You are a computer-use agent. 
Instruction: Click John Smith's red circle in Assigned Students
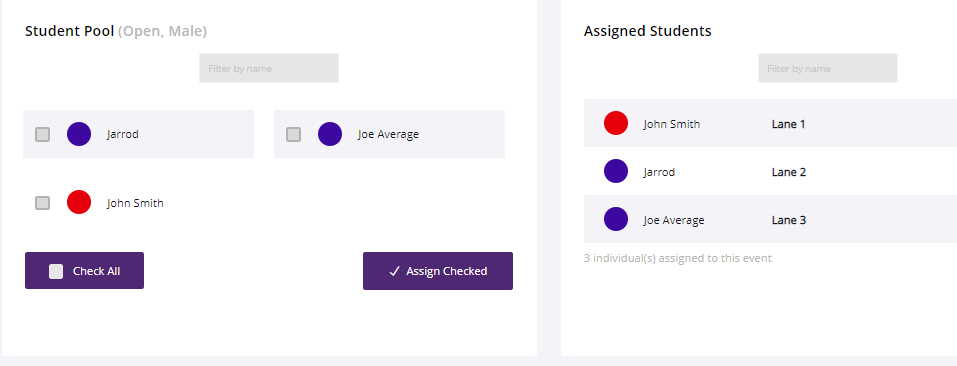(616, 123)
